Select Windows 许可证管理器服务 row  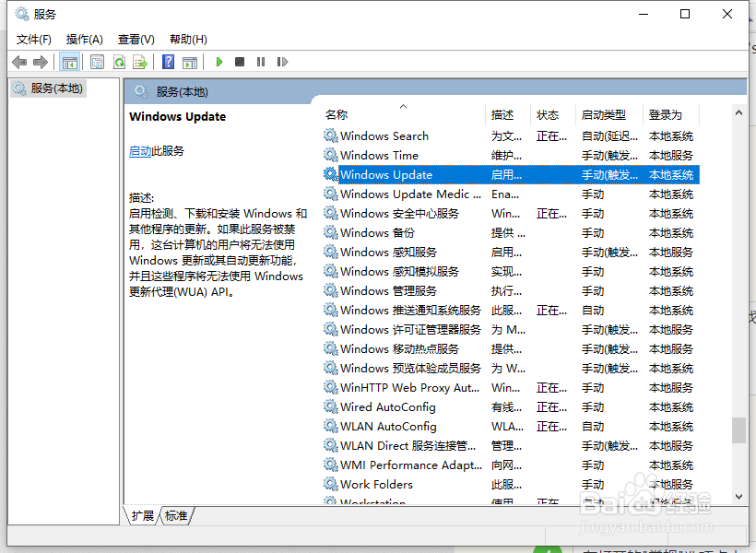[x=511, y=329]
